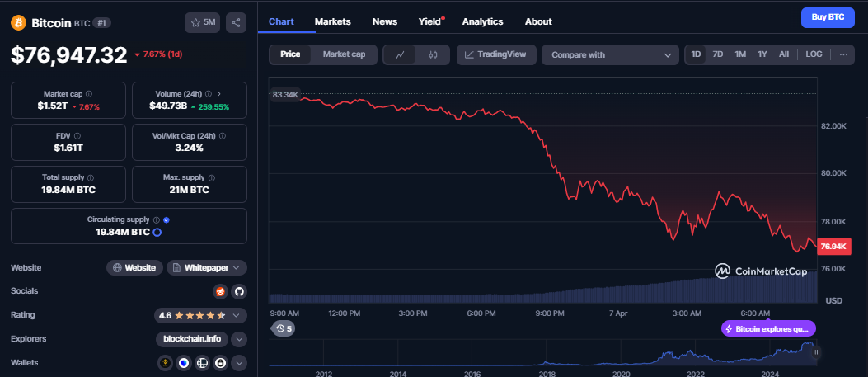Image resolution: width=868 pixels, height=377 pixels.
Task: Open the About tab
Action: click(538, 21)
